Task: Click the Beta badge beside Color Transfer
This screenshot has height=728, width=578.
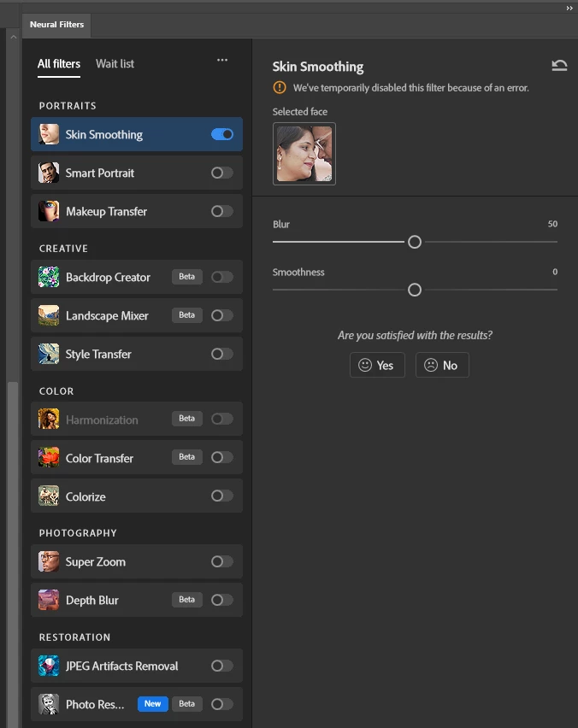Action: pos(186,457)
